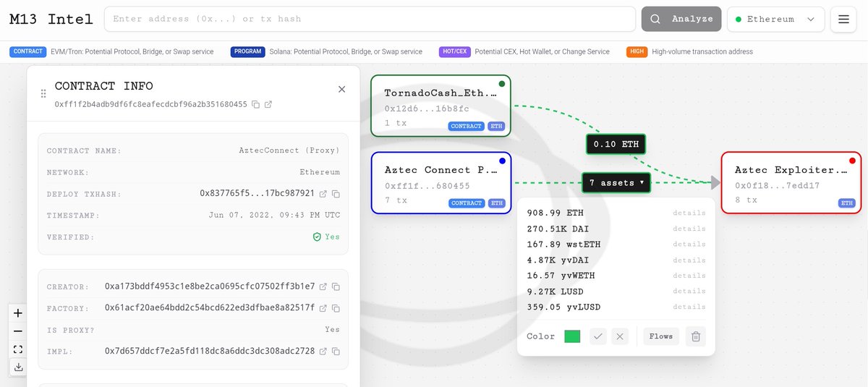Open Flows for the selected edge
This screenshot has height=387, width=868.
coord(661,336)
